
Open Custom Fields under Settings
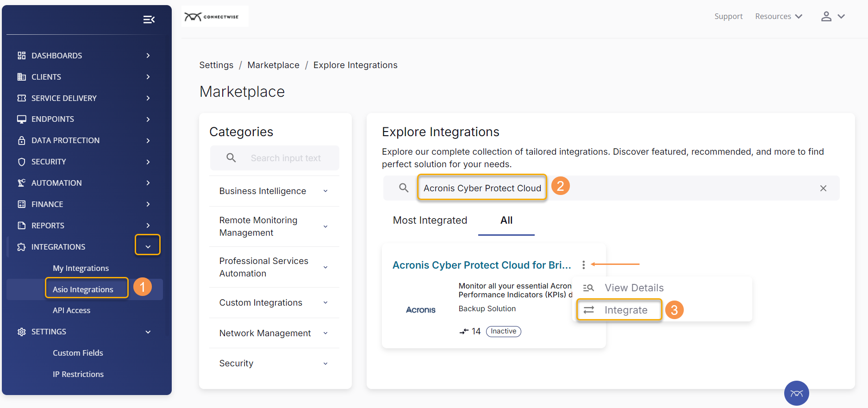point(78,353)
